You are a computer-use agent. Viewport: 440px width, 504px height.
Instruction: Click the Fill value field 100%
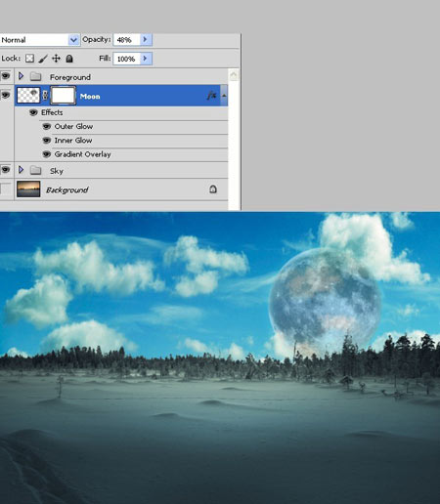[x=126, y=59]
